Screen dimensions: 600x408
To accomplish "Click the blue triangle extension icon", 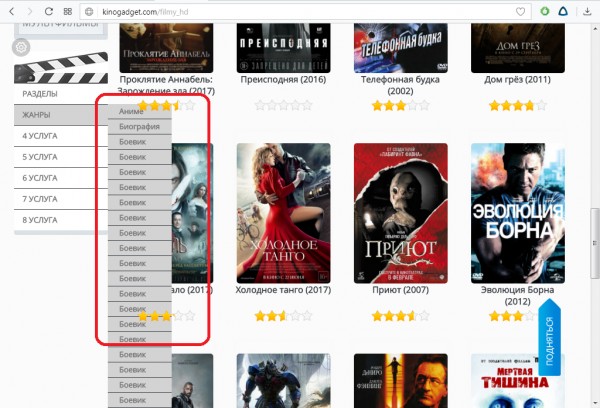I will [x=563, y=11].
